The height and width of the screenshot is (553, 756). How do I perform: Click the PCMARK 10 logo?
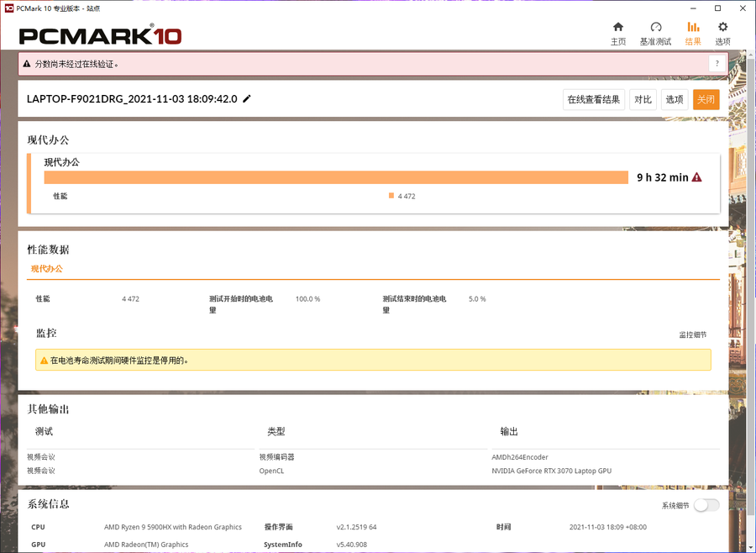101,35
